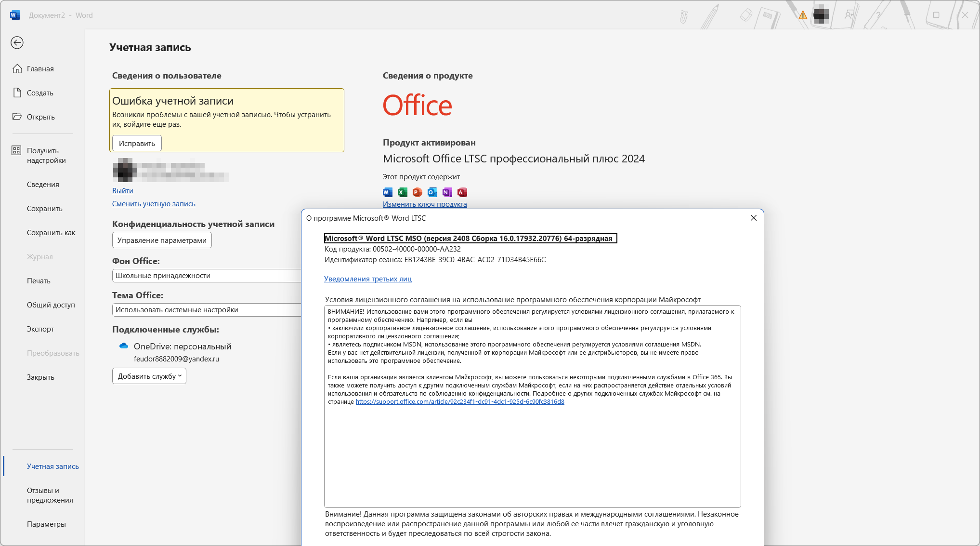Click the OneDrive email feudor8882009@yandex.ru
This screenshot has width=980, height=546.
[x=176, y=359]
